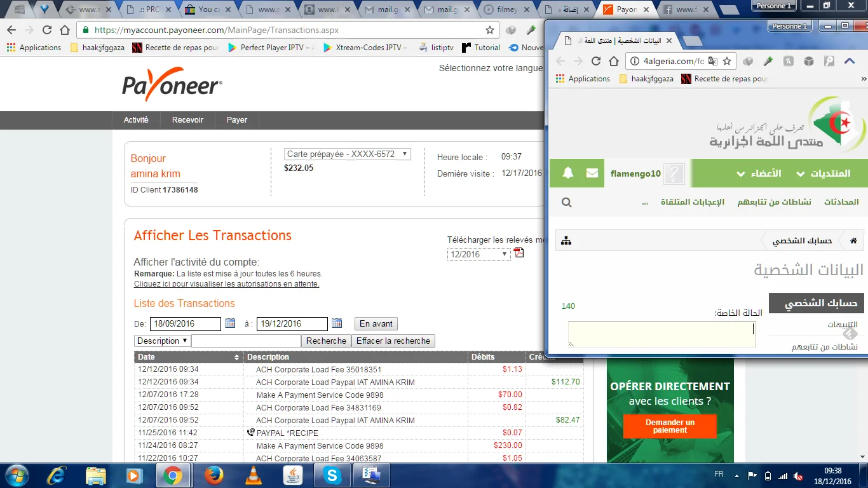This screenshot has width=868, height=488.
Task: Open the start date calendar picker
Action: [x=230, y=323]
